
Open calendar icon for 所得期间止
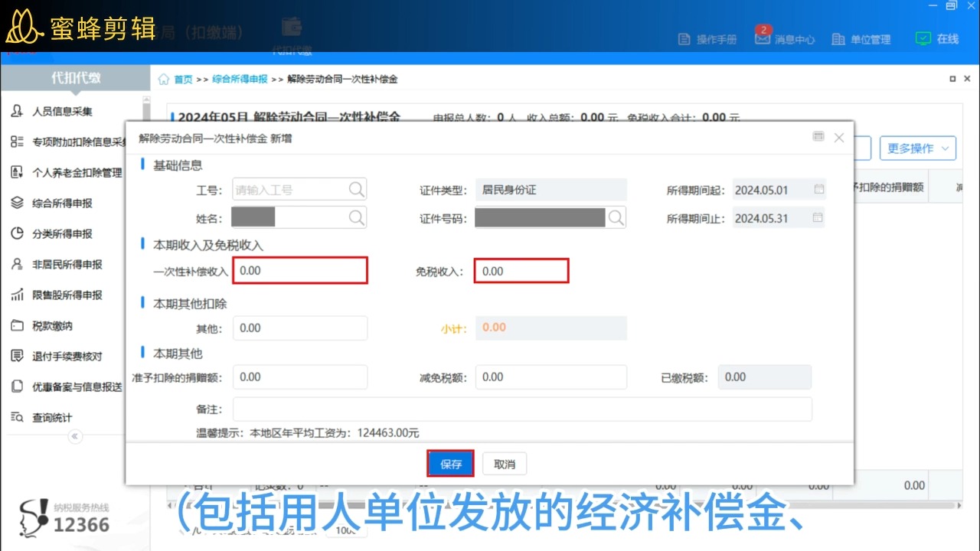818,217
